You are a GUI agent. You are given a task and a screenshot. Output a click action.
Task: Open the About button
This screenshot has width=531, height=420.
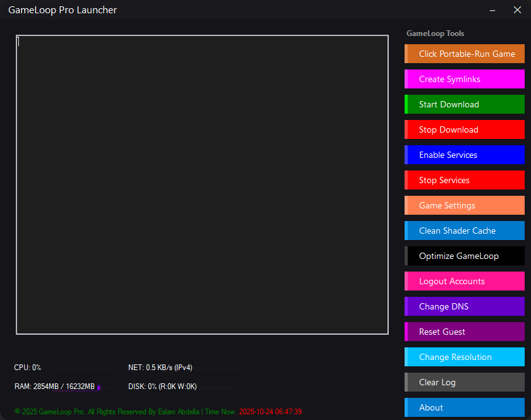coord(464,407)
